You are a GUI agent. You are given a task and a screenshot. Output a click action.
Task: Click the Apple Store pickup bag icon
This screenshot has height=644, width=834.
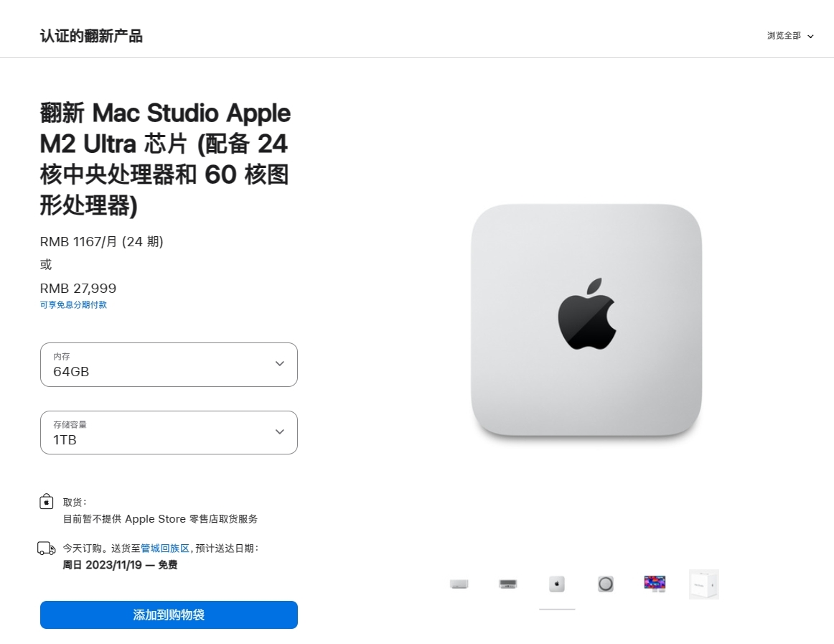pos(47,502)
